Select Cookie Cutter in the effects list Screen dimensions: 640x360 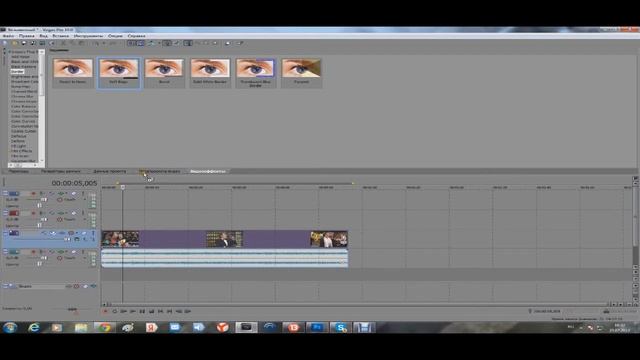point(24,131)
